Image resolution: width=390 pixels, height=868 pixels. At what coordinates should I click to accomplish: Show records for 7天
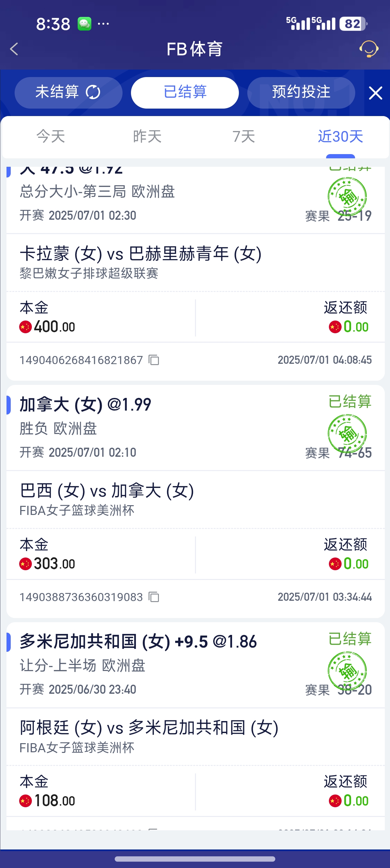244,137
